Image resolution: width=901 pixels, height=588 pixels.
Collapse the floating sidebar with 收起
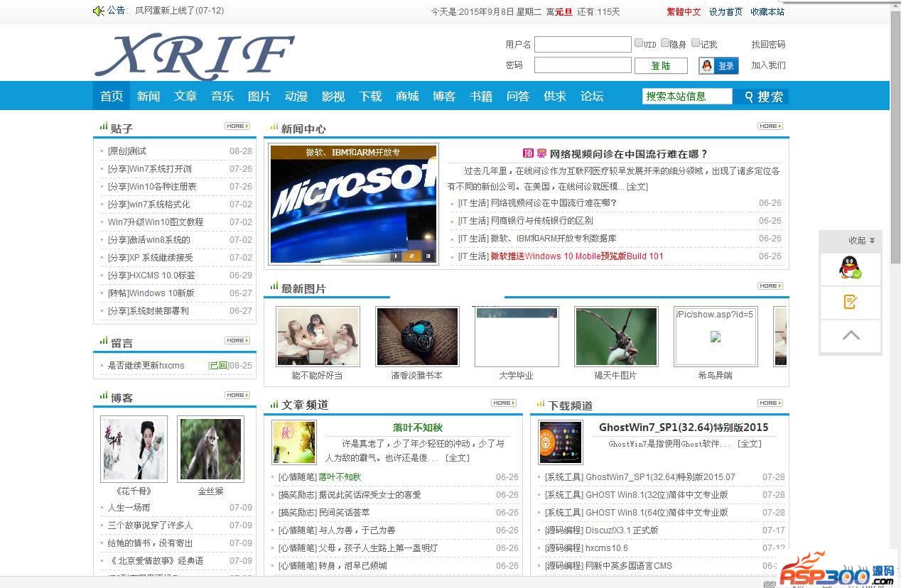(860, 240)
